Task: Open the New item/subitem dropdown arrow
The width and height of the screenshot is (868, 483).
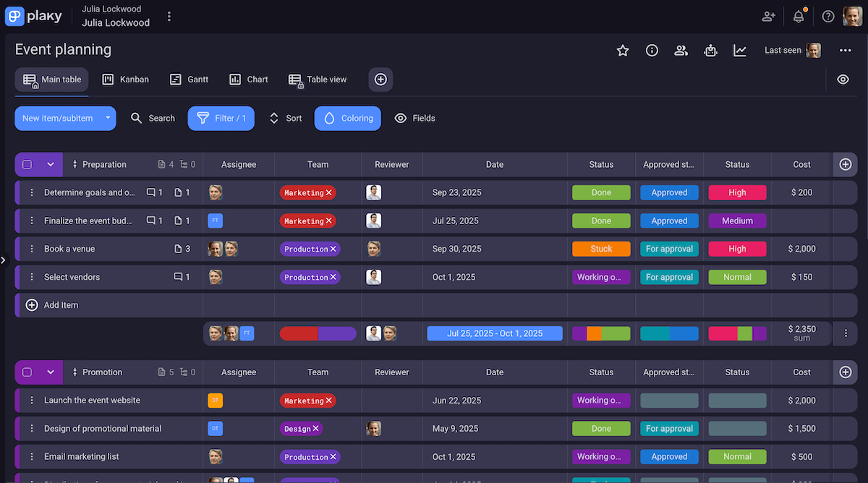Action: tap(108, 118)
